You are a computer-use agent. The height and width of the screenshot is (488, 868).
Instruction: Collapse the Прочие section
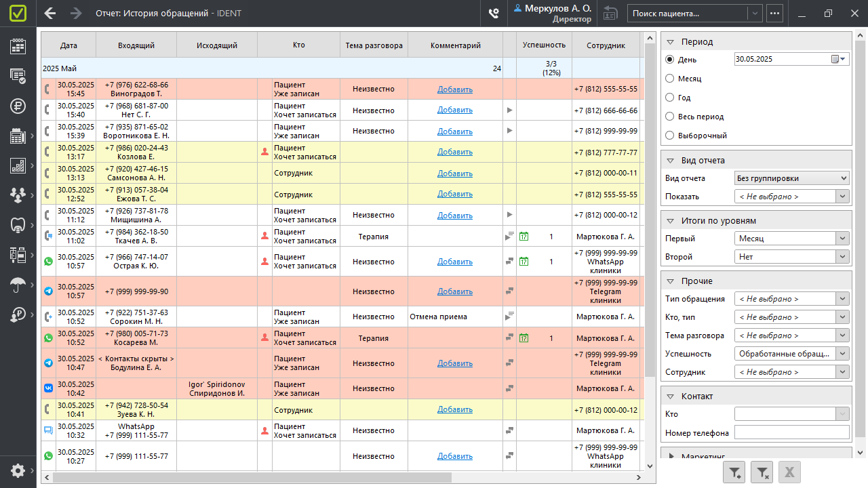click(x=670, y=281)
